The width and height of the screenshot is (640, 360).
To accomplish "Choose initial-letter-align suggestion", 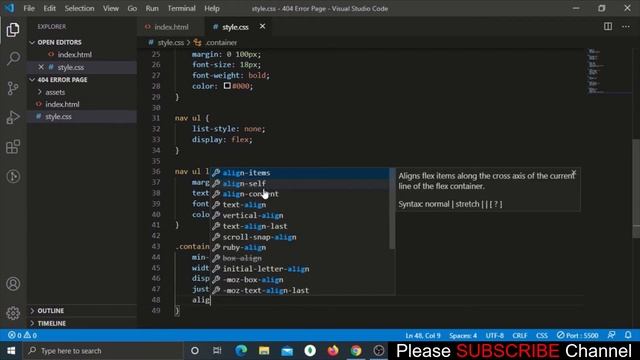I will 300,269.
